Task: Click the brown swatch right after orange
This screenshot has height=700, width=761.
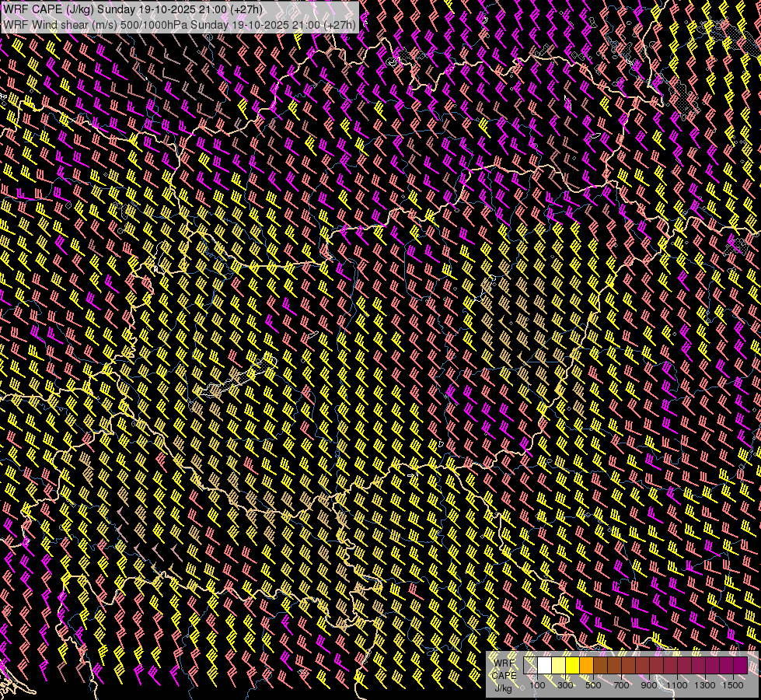Action: 600,666
